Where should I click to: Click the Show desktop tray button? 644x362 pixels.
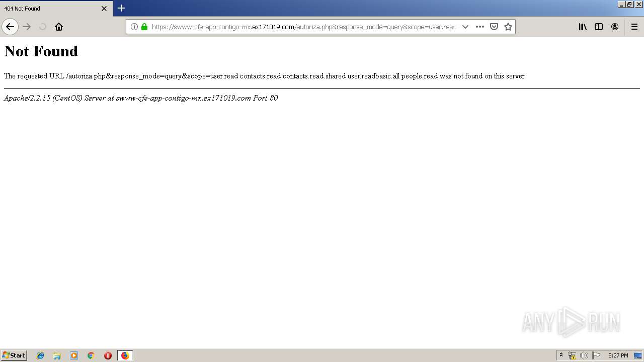tap(638, 355)
